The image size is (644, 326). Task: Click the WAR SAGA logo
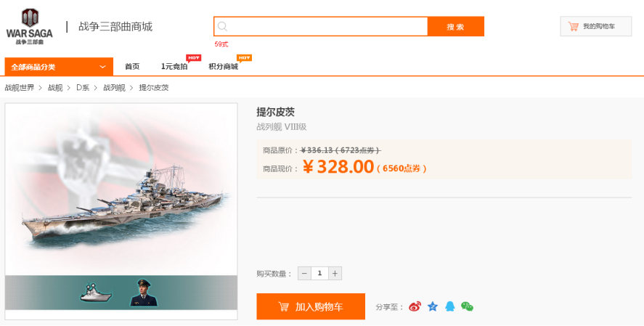(x=30, y=26)
